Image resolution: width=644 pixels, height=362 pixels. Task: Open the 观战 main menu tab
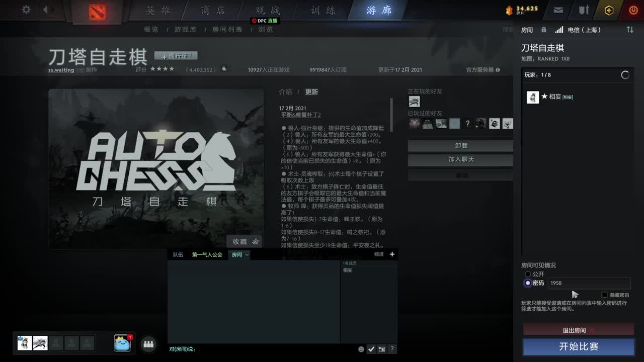[x=268, y=11]
